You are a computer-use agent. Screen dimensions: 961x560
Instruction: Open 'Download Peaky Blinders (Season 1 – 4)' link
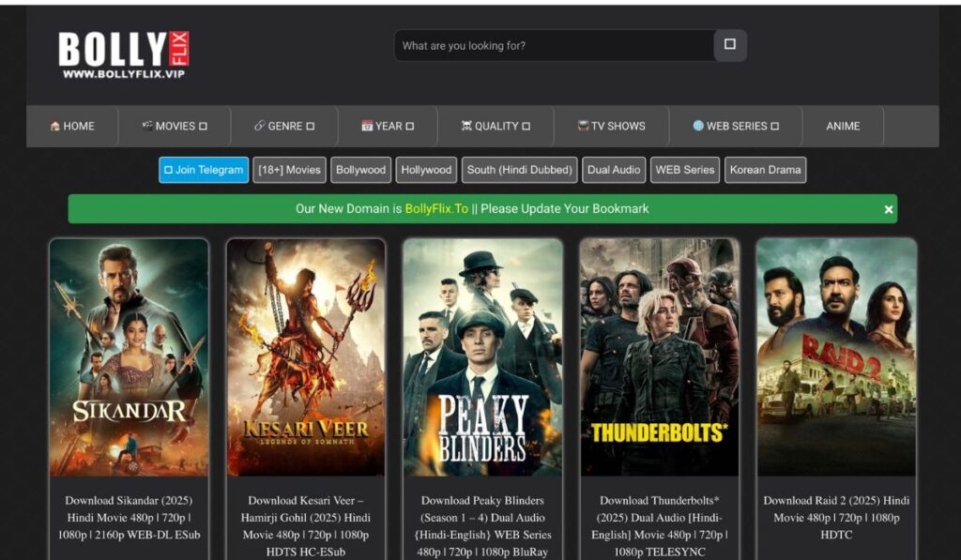pos(482,525)
